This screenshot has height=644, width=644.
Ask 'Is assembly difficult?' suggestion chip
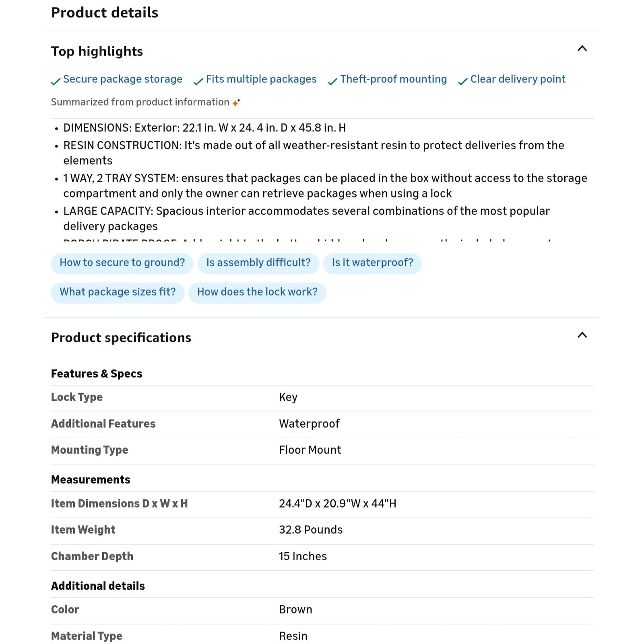coord(258,263)
